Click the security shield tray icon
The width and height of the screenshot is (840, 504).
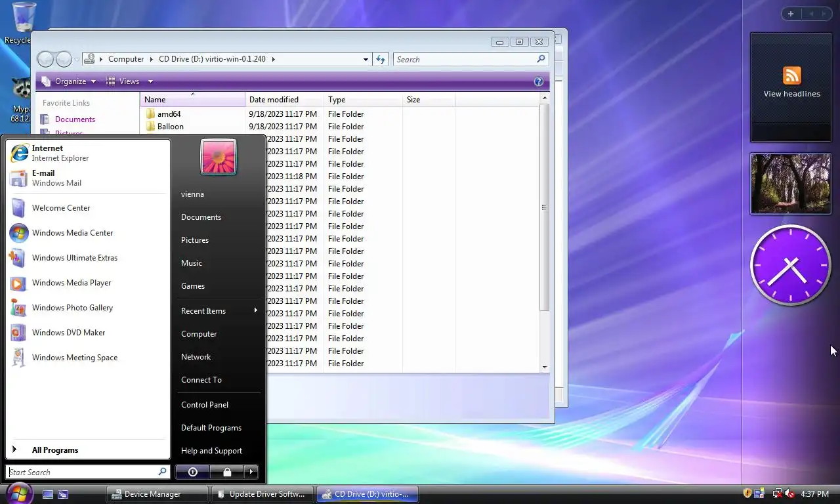click(x=747, y=493)
